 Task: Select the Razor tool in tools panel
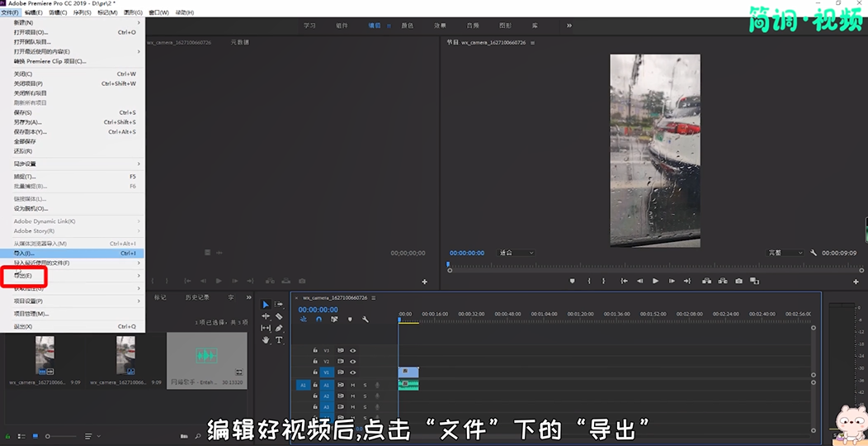pyautogui.click(x=279, y=316)
